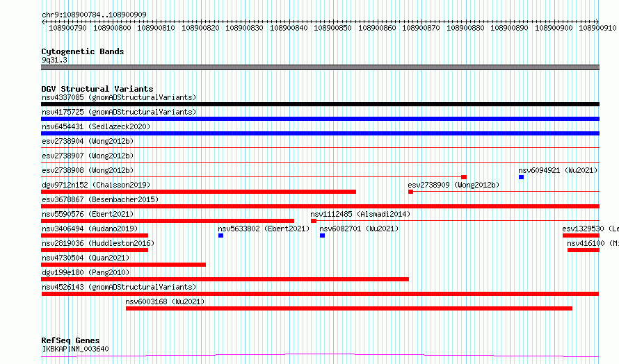
Task: Click the RefSeq Genes track heading
Action: tap(70, 340)
